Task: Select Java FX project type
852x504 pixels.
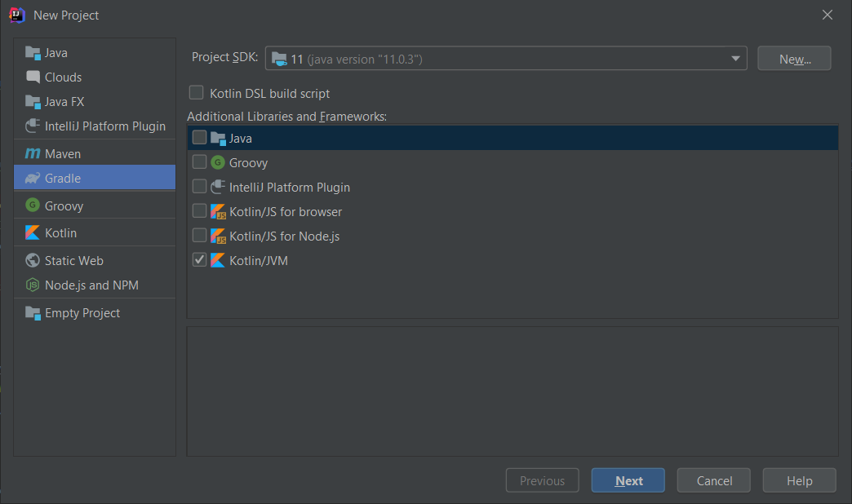Action: coord(64,102)
